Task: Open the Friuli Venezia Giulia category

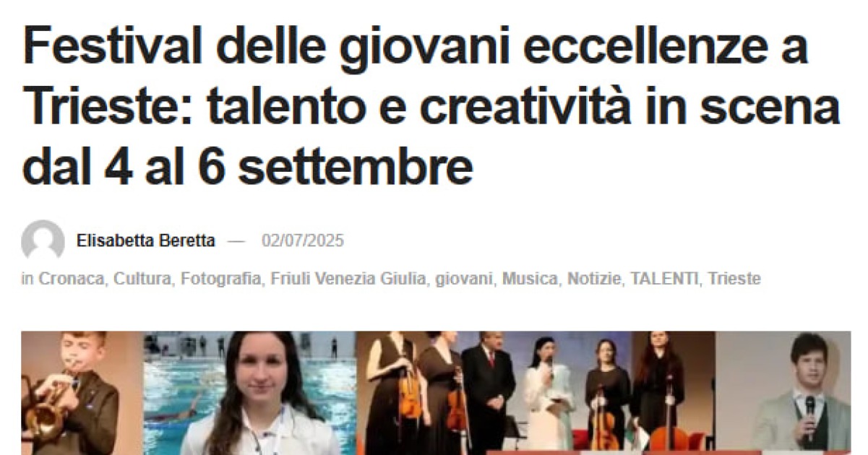Action: pyautogui.click(x=348, y=279)
